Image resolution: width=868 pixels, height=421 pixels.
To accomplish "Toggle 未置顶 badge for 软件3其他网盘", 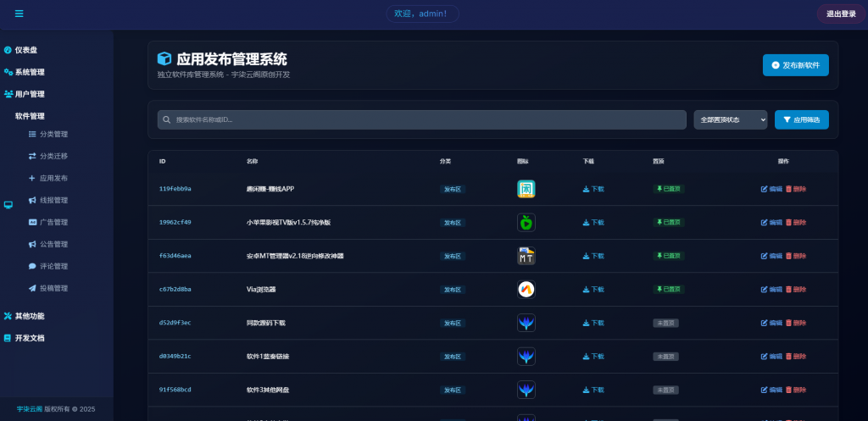I will [666, 390].
